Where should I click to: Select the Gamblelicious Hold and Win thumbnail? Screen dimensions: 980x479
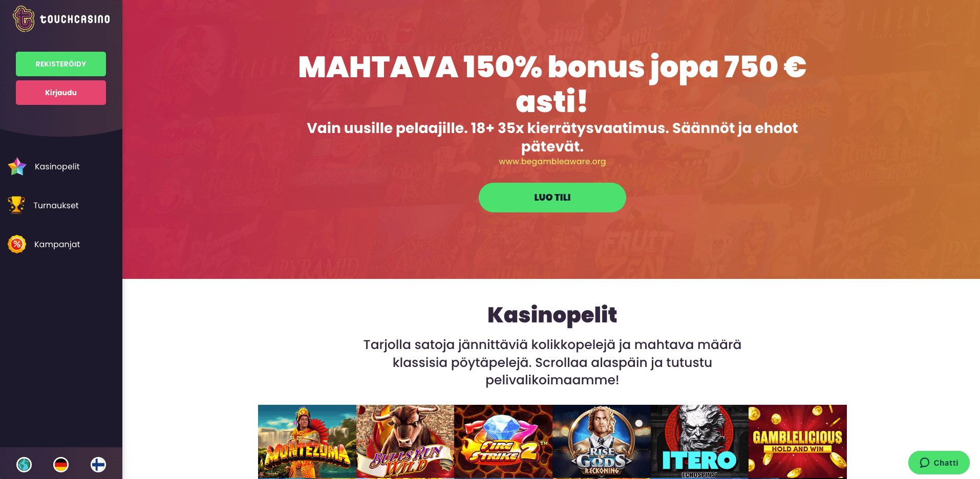[798, 441]
